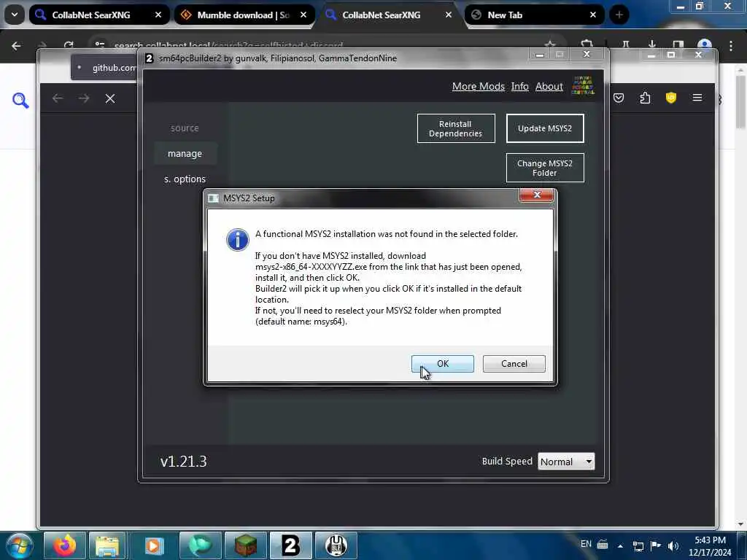
Task: Open a new browser tab with plus button
Action: click(x=619, y=15)
